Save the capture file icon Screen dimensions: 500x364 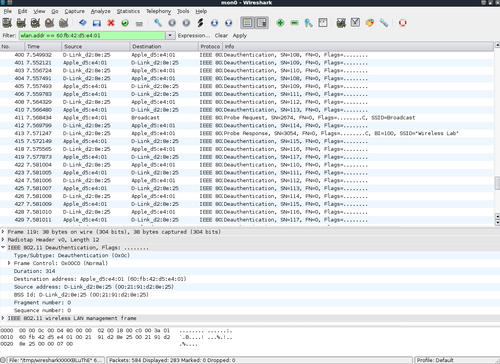pyautogui.click(x=97, y=23)
